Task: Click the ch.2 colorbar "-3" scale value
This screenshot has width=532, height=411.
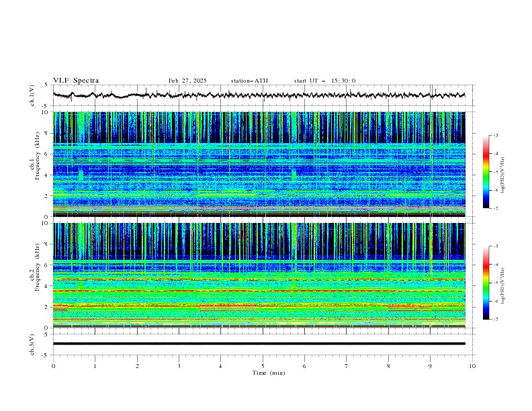Action: tap(496, 246)
